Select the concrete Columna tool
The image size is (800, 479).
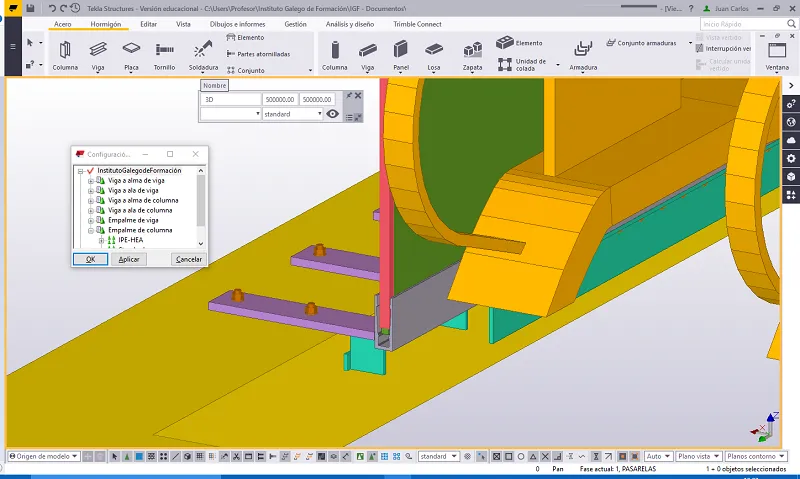[x=334, y=56]
